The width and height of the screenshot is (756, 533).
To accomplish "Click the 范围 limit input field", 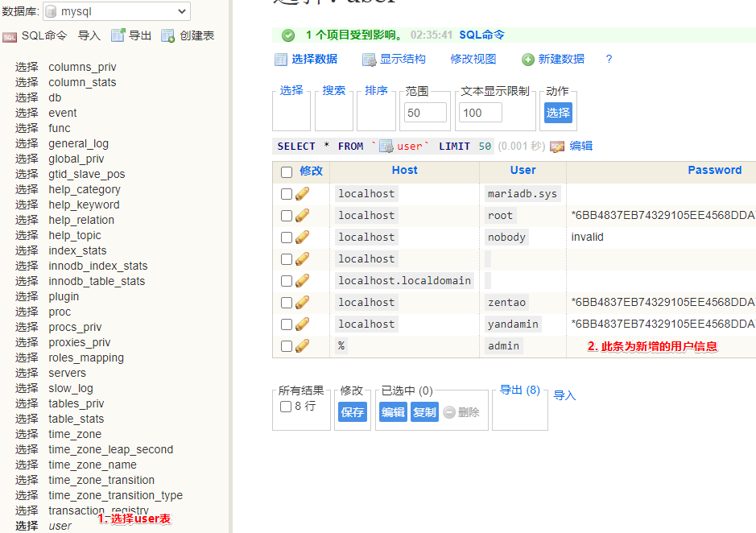I will (x=425, y=113).
